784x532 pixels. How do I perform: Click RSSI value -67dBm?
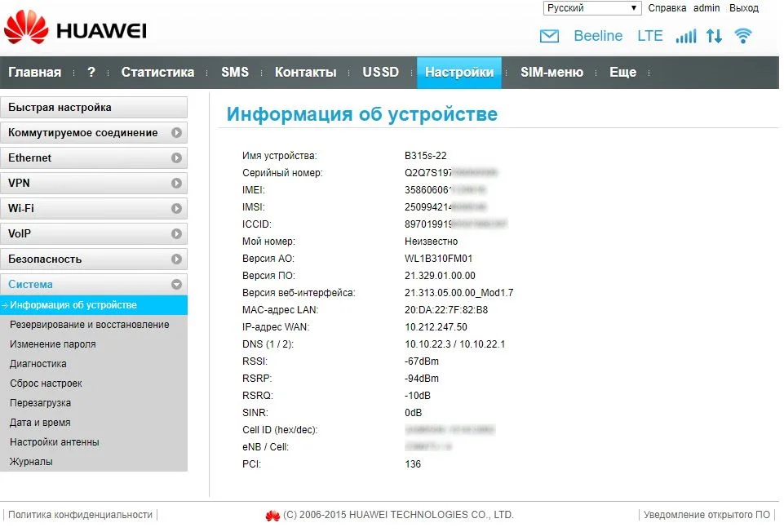point(422,361)
